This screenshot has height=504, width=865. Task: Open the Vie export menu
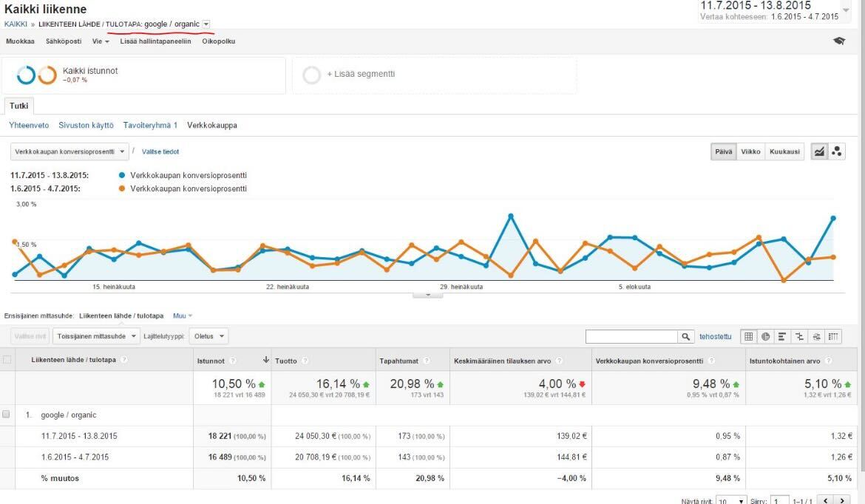click(101, 41)
